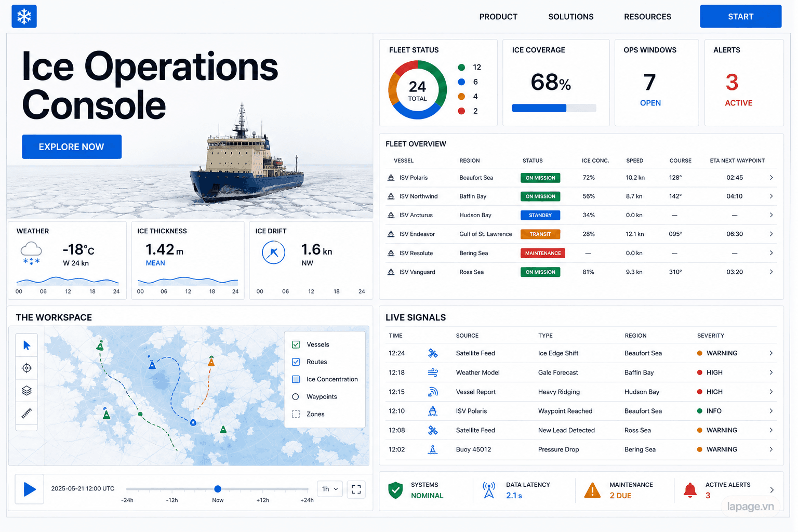Click the vessel icon beside ISV Vanguard
This screenshot has height=532, width=798.
(391, 272)
